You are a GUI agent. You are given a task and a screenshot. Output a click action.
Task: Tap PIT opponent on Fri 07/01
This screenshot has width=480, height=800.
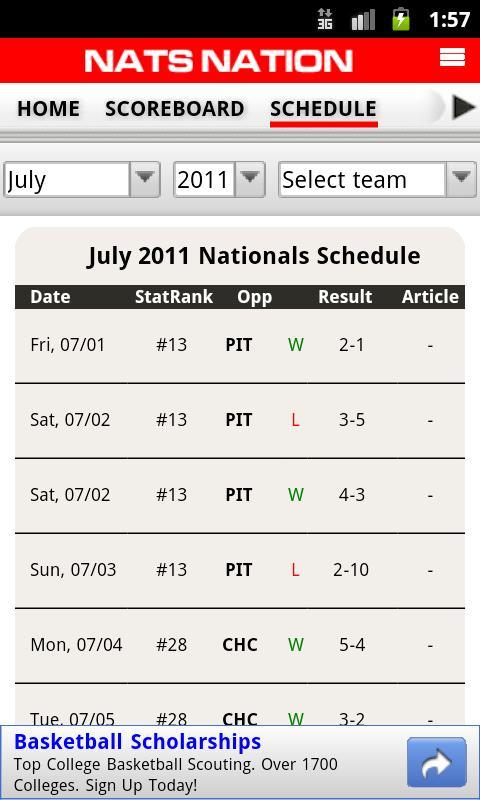239,345
